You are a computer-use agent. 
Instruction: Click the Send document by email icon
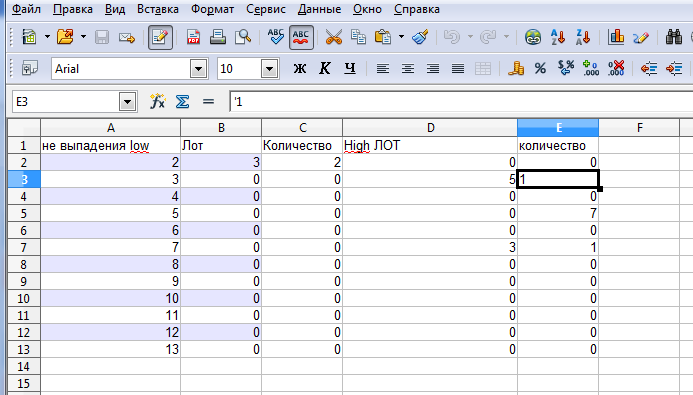[127, 37]
